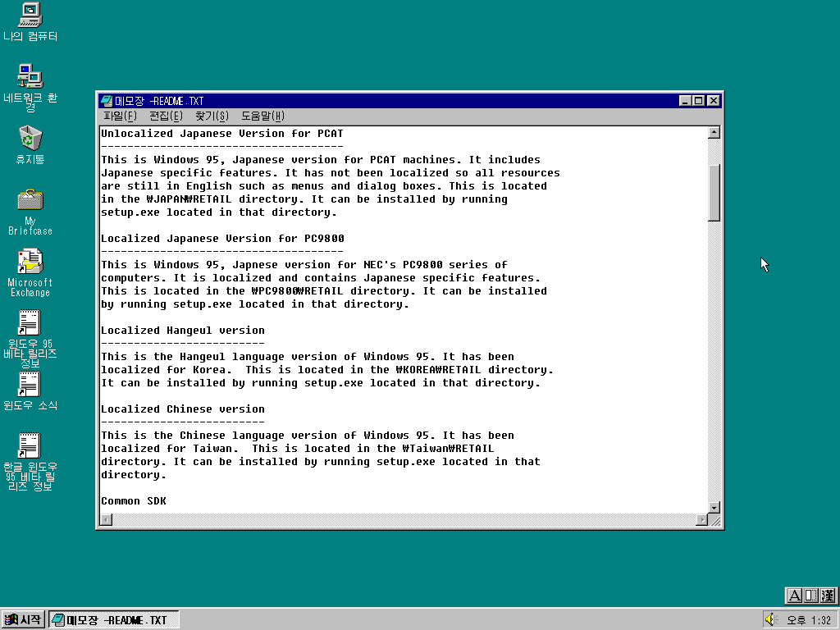Viewport: 840px width, 630px height.
Task: Click the vertical scrollbar thumb
Action: point(714,193)
